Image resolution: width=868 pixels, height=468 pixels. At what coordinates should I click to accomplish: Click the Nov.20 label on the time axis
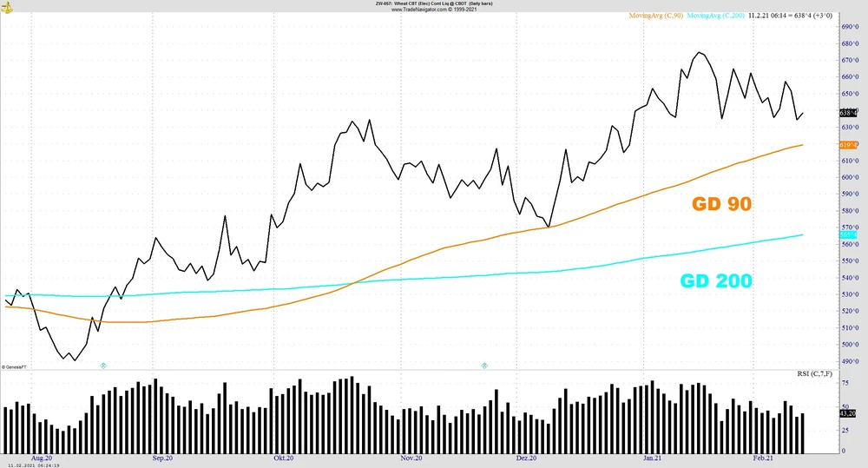click(x=411, y=458)
